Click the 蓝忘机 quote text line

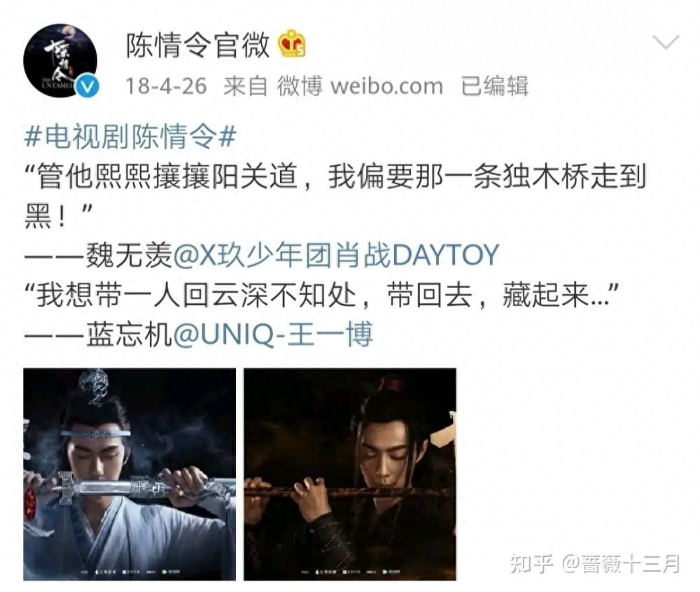(x=322, y=296)
